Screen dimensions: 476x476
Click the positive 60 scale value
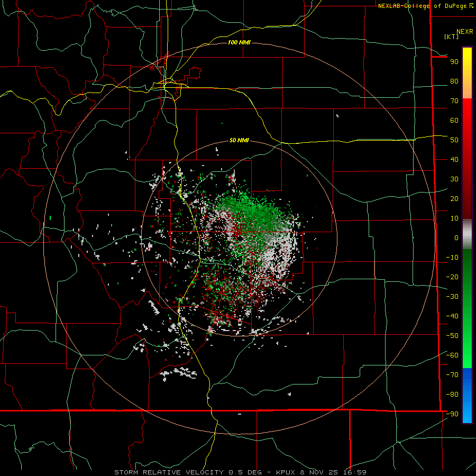pyautogui.click(x=454, y=121)
